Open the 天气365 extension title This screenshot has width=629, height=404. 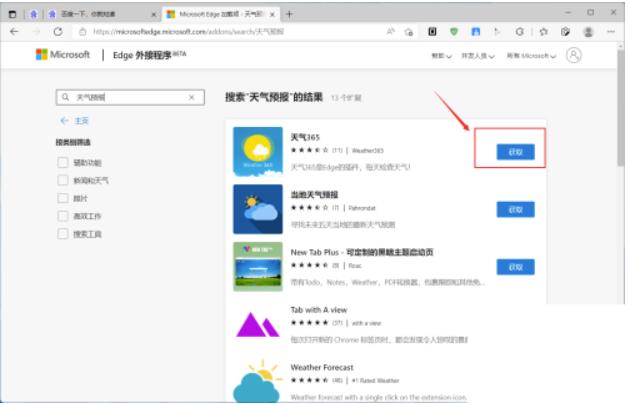(305, 137)
